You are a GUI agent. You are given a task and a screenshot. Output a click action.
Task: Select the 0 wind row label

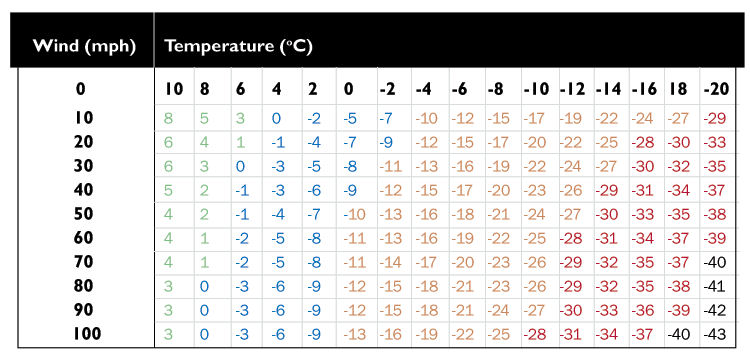click(80, 89)
